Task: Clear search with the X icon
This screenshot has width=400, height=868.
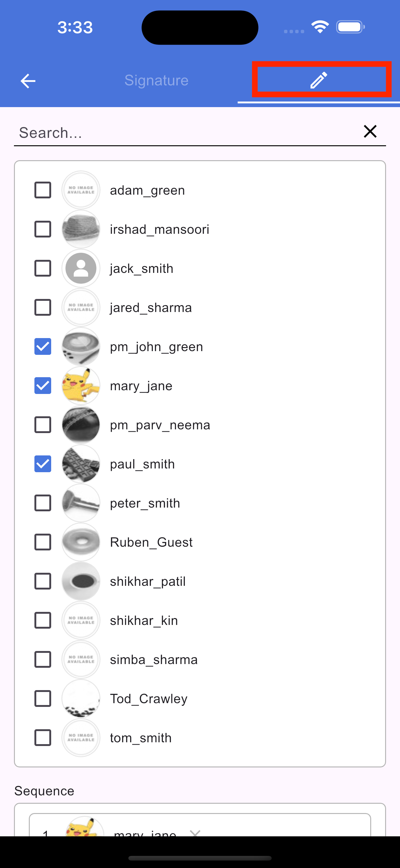Action: (370, 131)
